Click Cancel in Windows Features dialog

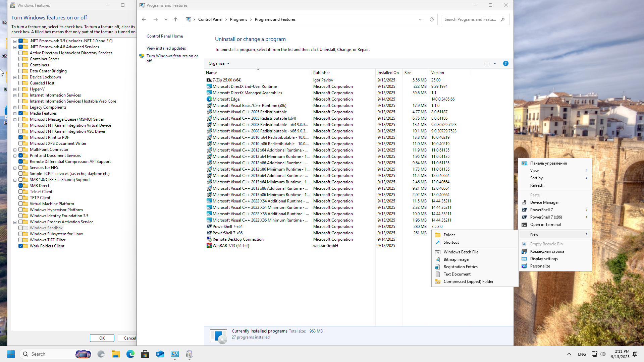[x=127, y=338]
